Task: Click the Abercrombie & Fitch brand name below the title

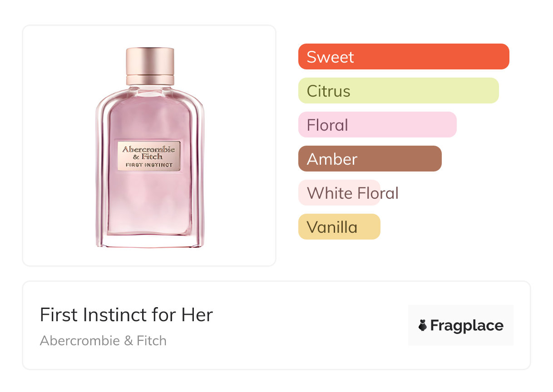Action: point(103,341)
